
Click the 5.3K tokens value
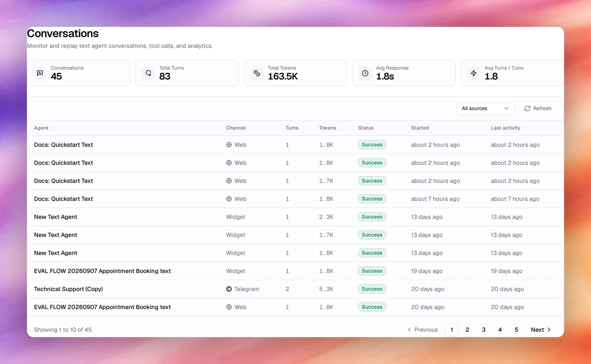[x=326, y=289]
